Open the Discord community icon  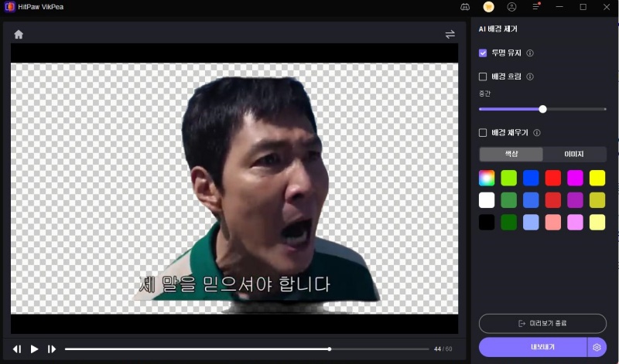click(464, 7)
